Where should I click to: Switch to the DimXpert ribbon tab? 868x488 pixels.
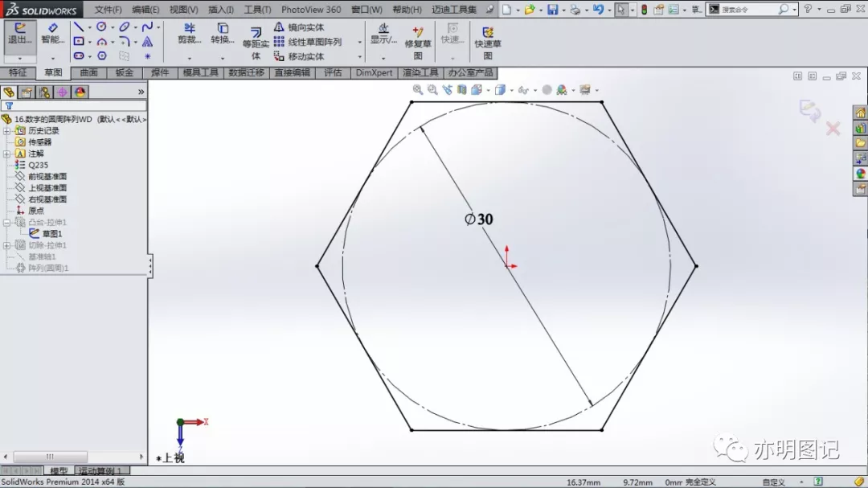(x=375, y=72)
